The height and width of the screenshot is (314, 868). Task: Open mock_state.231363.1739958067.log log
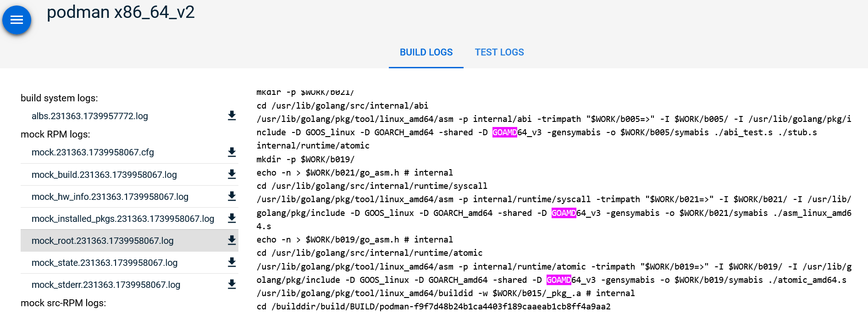105,263
